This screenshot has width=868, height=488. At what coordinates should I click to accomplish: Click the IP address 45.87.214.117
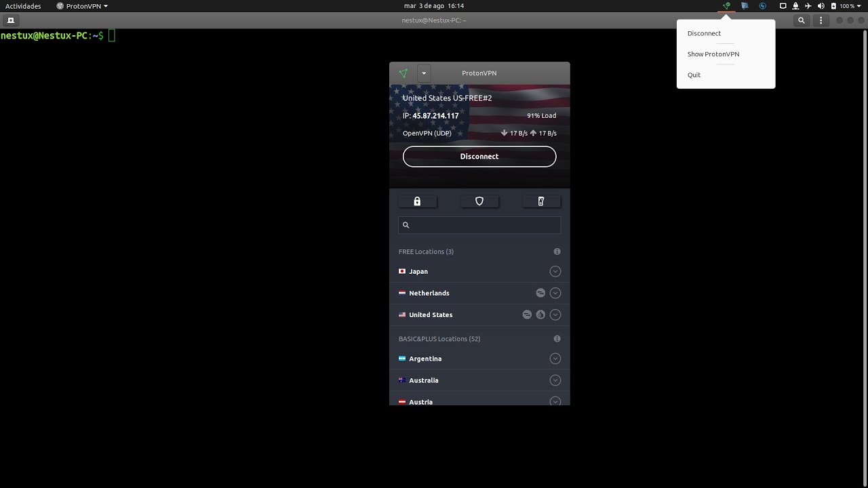435,116
